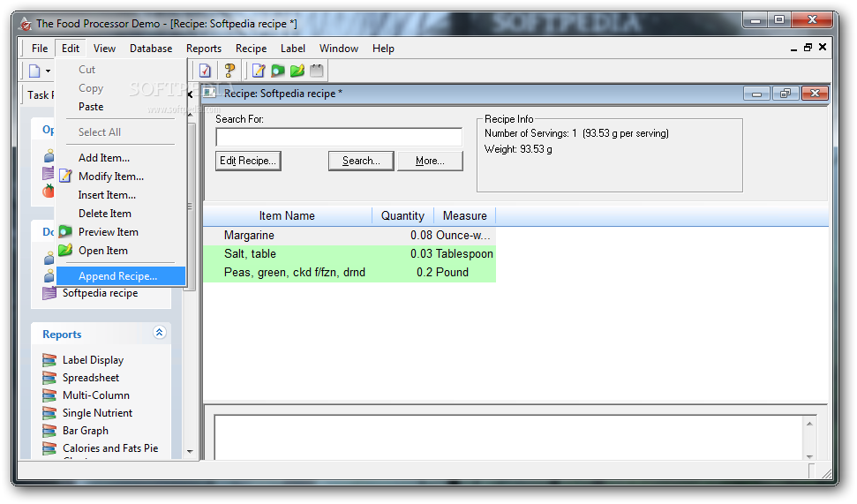Click the recipe window title bar icon
Viewport: 857px width, 504px height.
tap(210, 93)
